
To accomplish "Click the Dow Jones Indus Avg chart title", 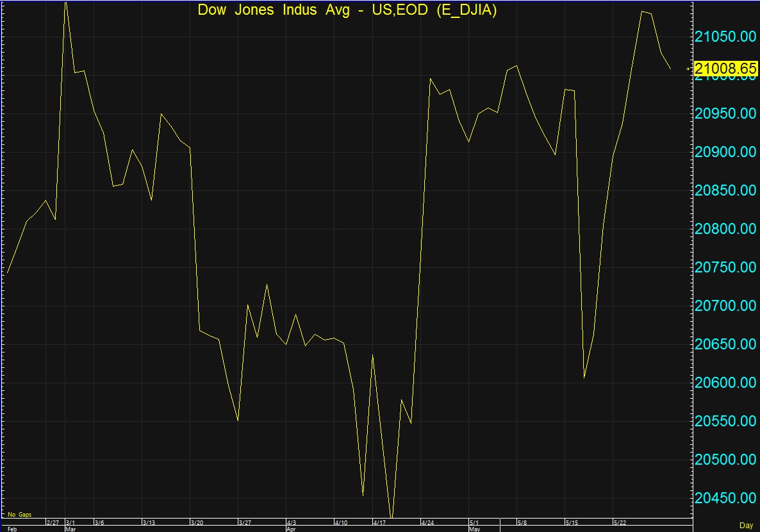I will pyautogui.click(x=347, y=10).
